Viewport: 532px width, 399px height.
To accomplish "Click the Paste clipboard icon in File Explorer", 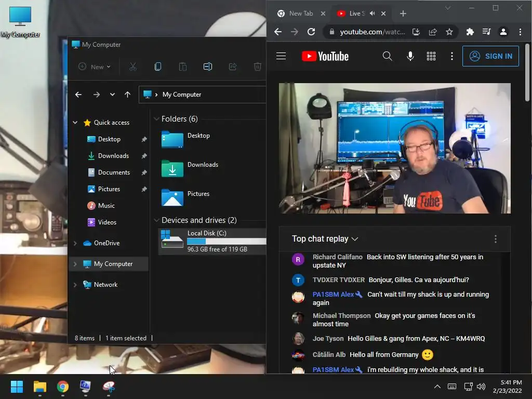I will pyautogui.click(x=182, y=66).
